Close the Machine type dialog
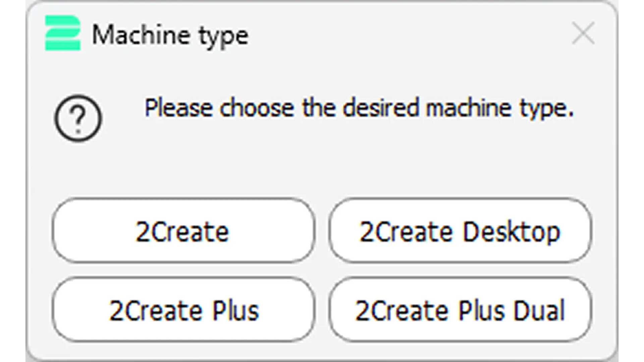Image resolution: width=644 pixels, height=362 pixels. coord(583,33)
